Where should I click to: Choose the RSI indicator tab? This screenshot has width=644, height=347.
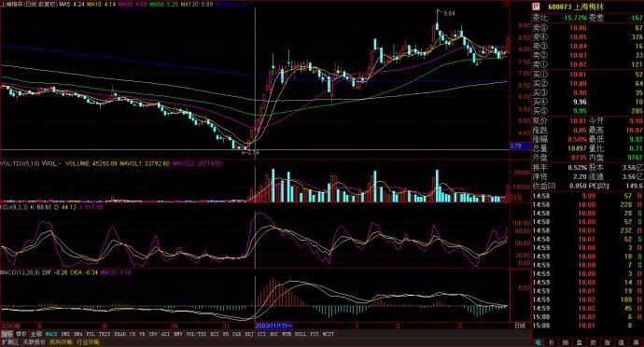click(x=215, y=334)
